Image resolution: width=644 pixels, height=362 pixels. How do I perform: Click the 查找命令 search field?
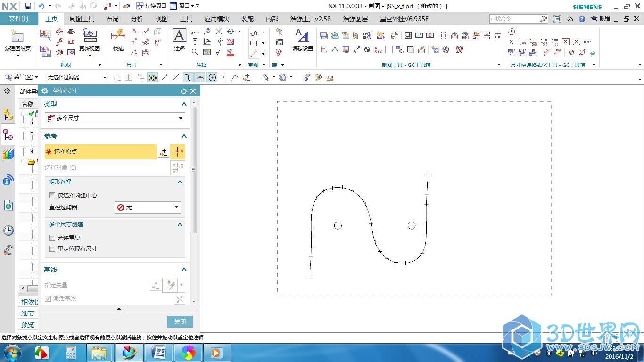tap(518, 19)
